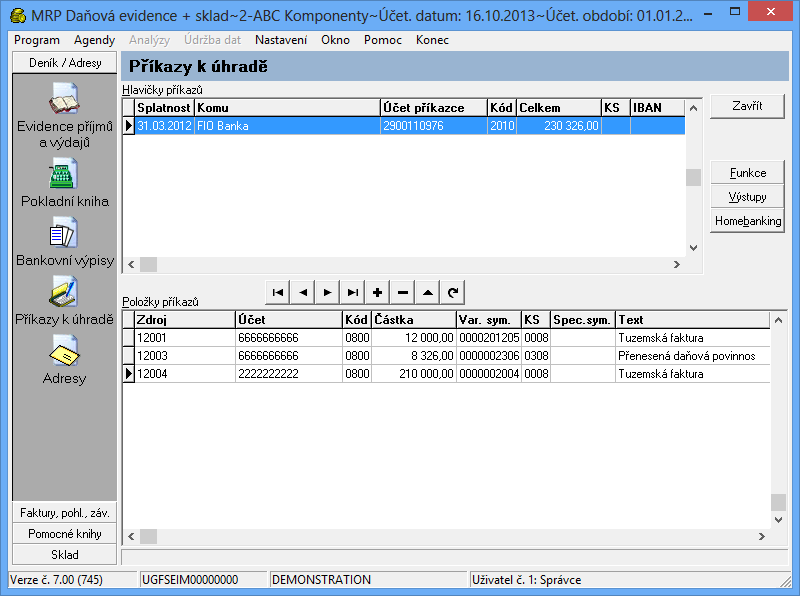Expand the Pomocné knihy section
Viewport: 800px width, 596px height.
click(65, 534)
